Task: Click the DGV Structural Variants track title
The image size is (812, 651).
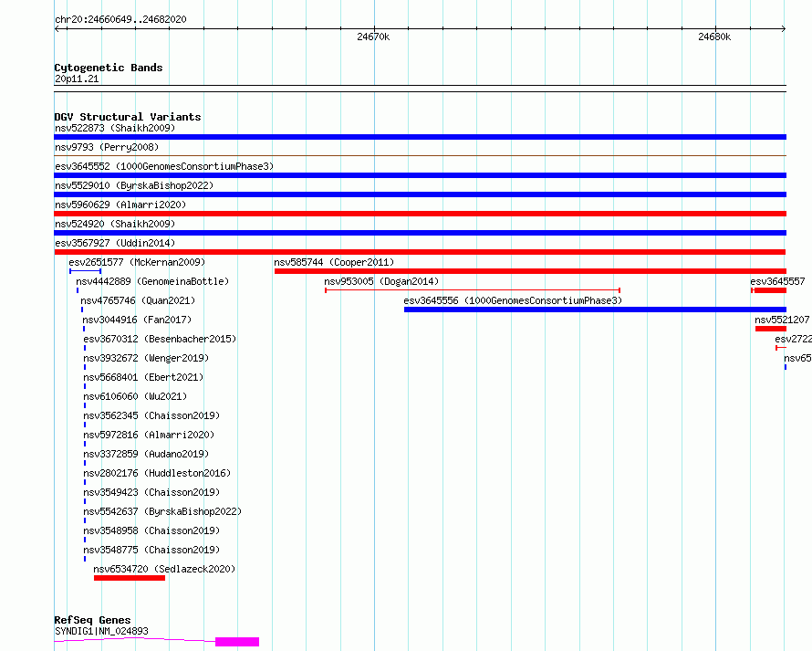Action: click(x=128, y=117)
